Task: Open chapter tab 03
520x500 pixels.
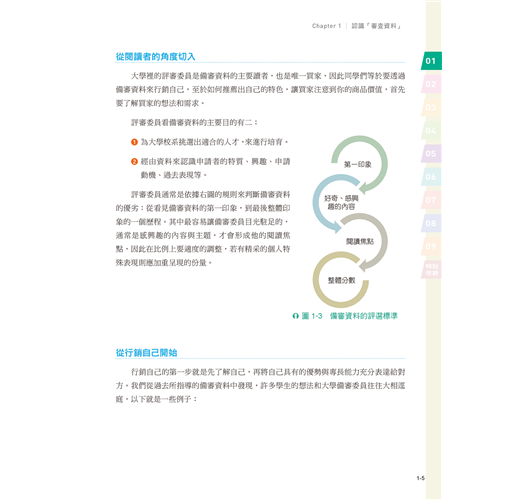Action: tap(431, 107)
